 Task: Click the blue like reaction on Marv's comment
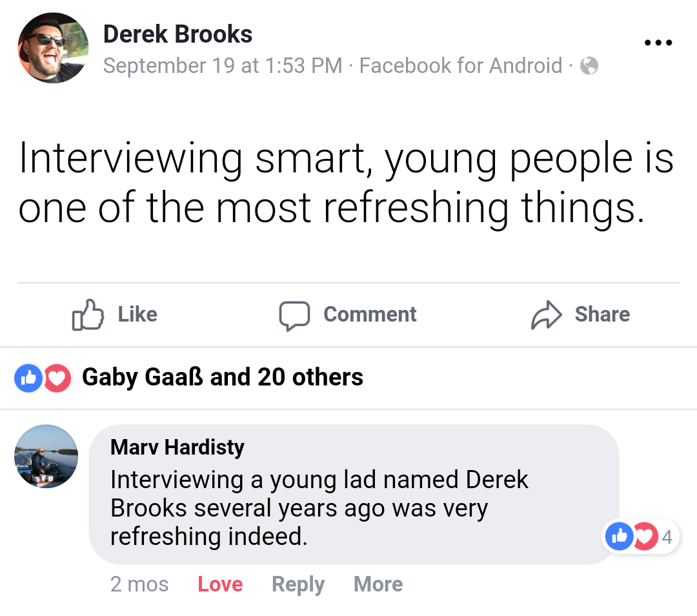620,537
